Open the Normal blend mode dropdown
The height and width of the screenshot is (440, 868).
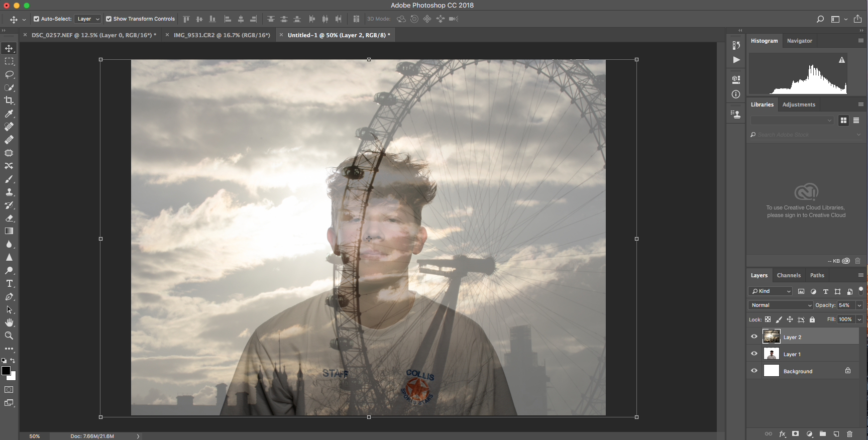pos(780,305)
